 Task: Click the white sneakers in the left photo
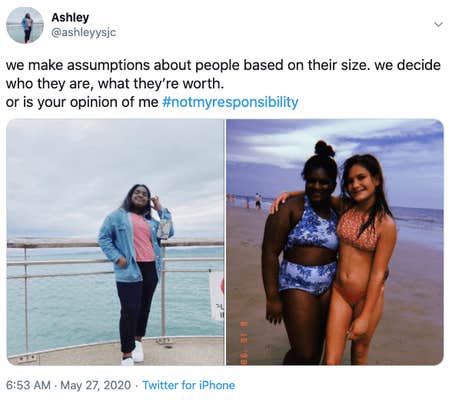[x=134, y=354]
